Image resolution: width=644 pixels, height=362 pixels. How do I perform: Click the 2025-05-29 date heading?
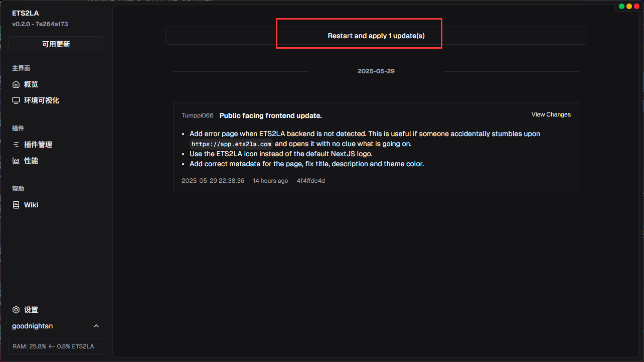point(376,71)
